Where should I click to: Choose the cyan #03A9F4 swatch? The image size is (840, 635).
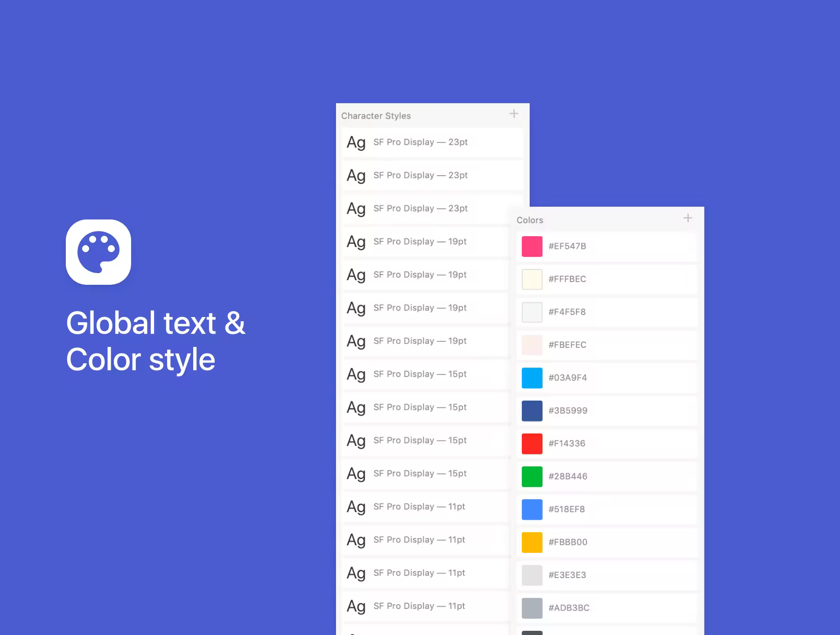[x=532, y=378]
